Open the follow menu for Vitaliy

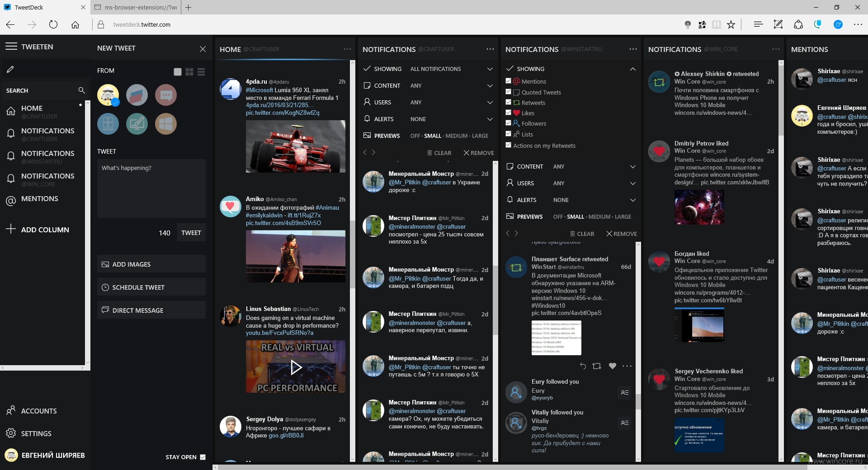(625, 423)
